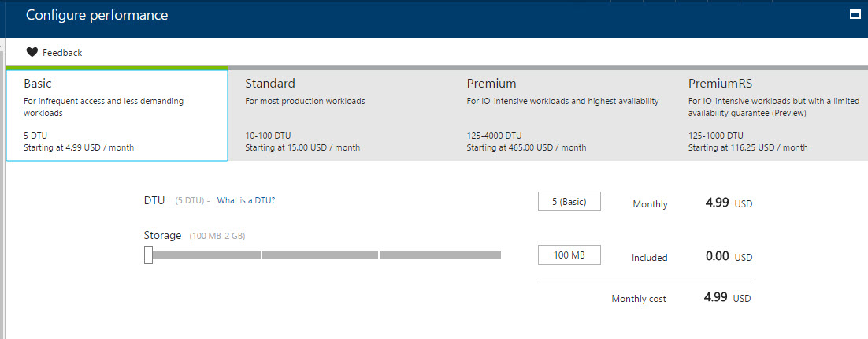868x339 pixels.
Task: Click the '5 (Basic)' DTU value box
Action: pyautogui.click(x=569, y=201)
